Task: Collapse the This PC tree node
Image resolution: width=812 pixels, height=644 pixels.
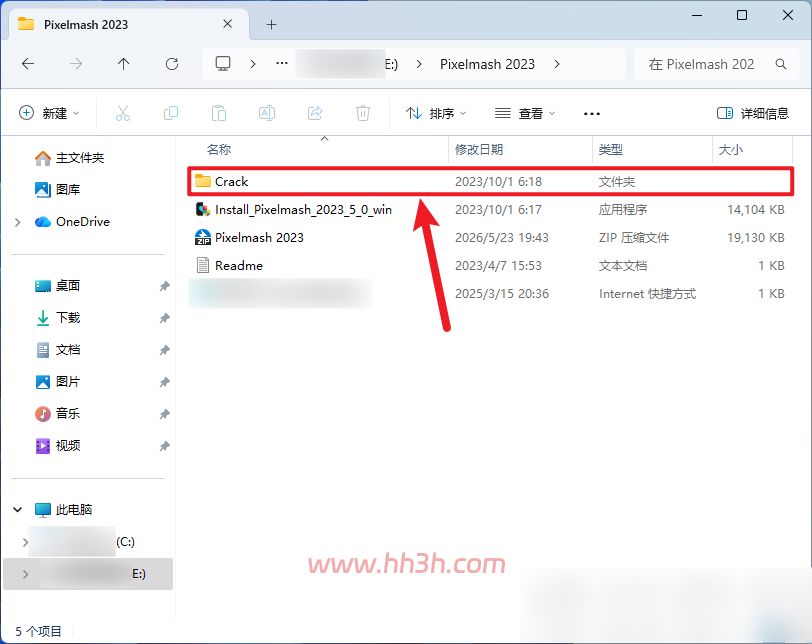Action: [18, 509]
